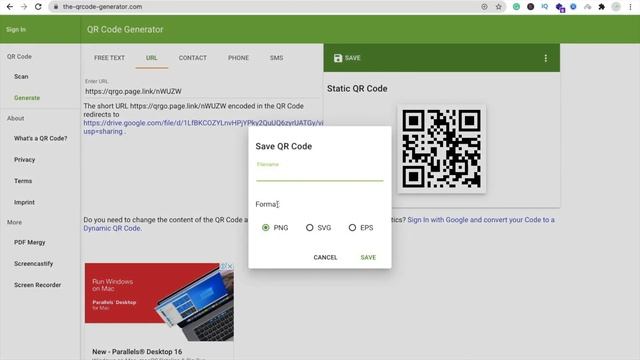The width and height of the screenshot is (640, 360).
Task: Reload the page with the refresh icon
Action: click(38, 7)
